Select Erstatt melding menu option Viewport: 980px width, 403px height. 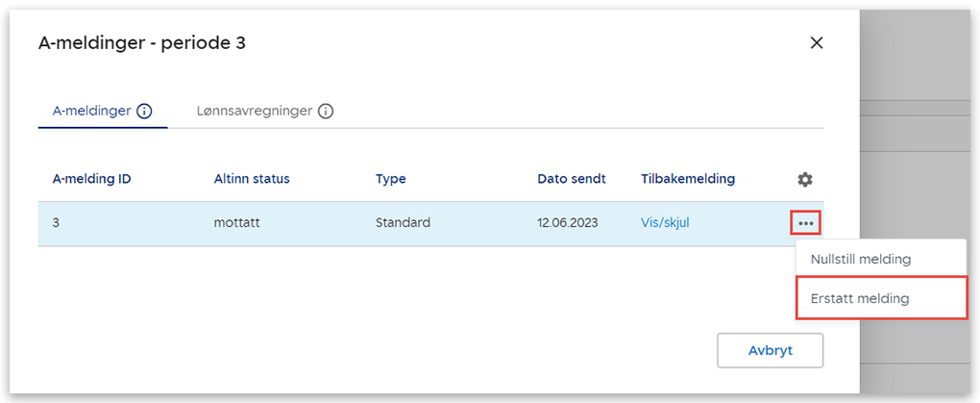click(x=860, y=298)
